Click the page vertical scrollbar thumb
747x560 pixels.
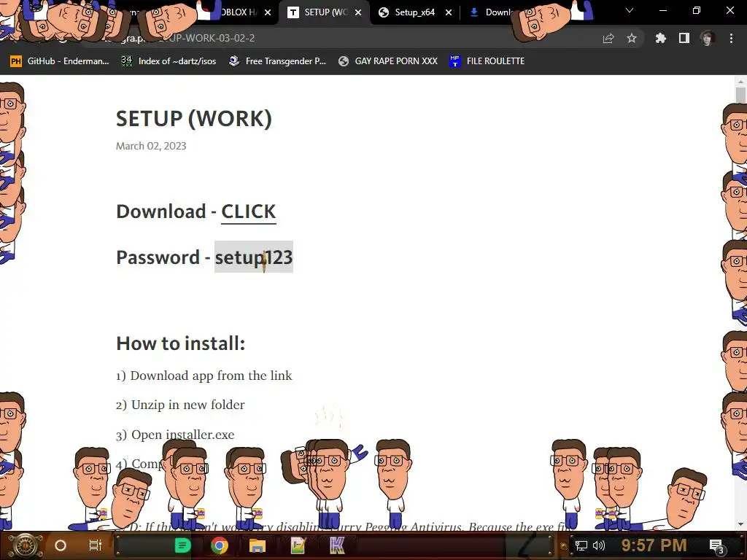pos(740,95)
